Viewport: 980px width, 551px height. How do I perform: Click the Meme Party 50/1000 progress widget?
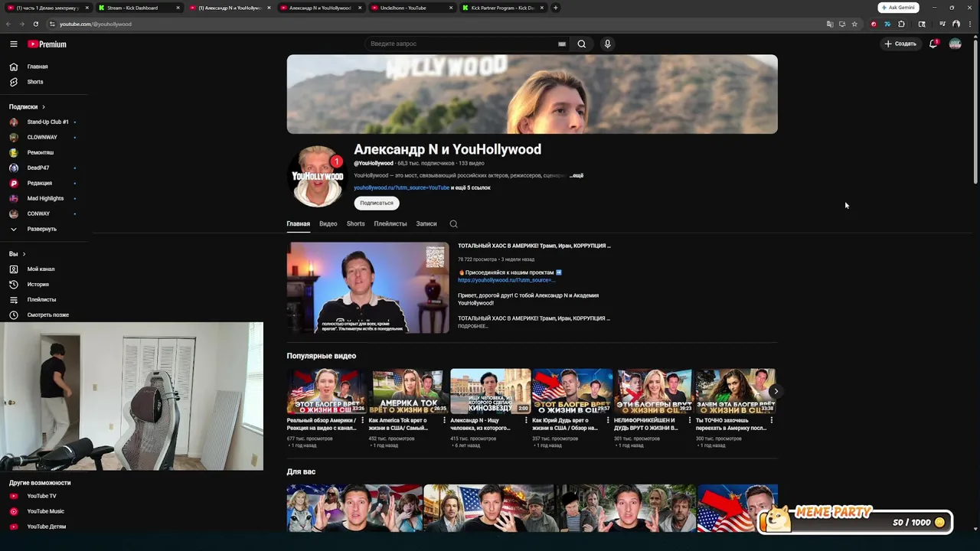856,520
